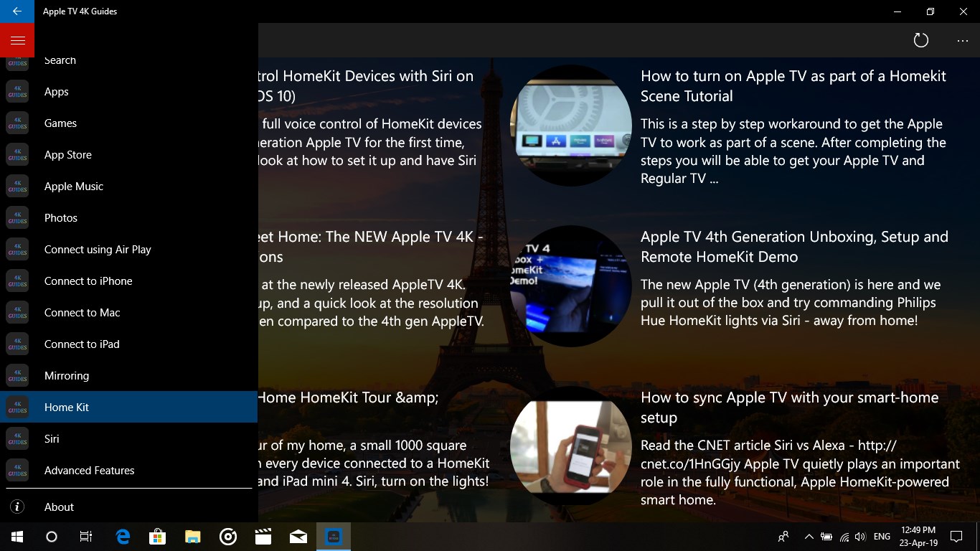Viewport: 980px width, 551px height.
Task: Open the Groove Music taskbar icon
Action: [x=228, y=537]
